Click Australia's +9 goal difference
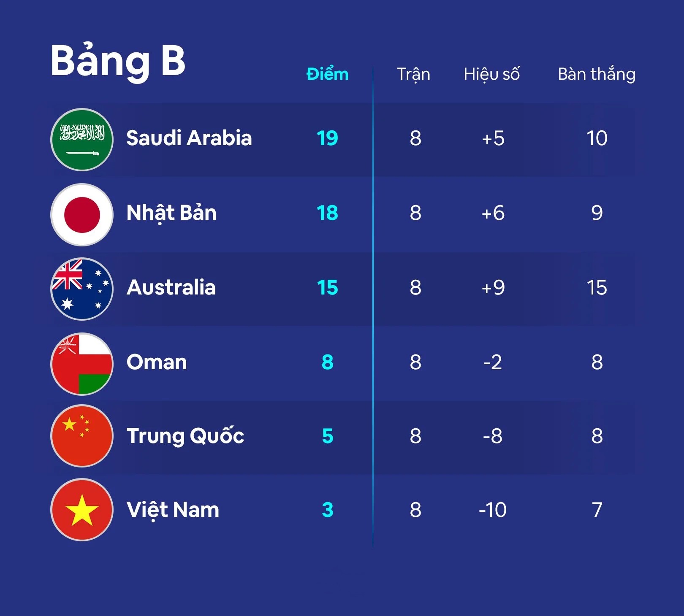684x616 pixels. coord(493,288)
